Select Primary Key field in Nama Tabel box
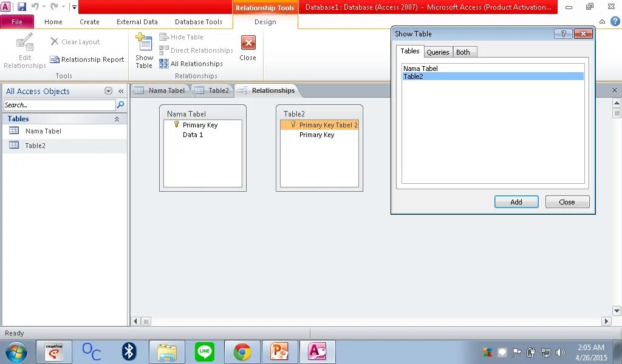 (x=203, y=125)
